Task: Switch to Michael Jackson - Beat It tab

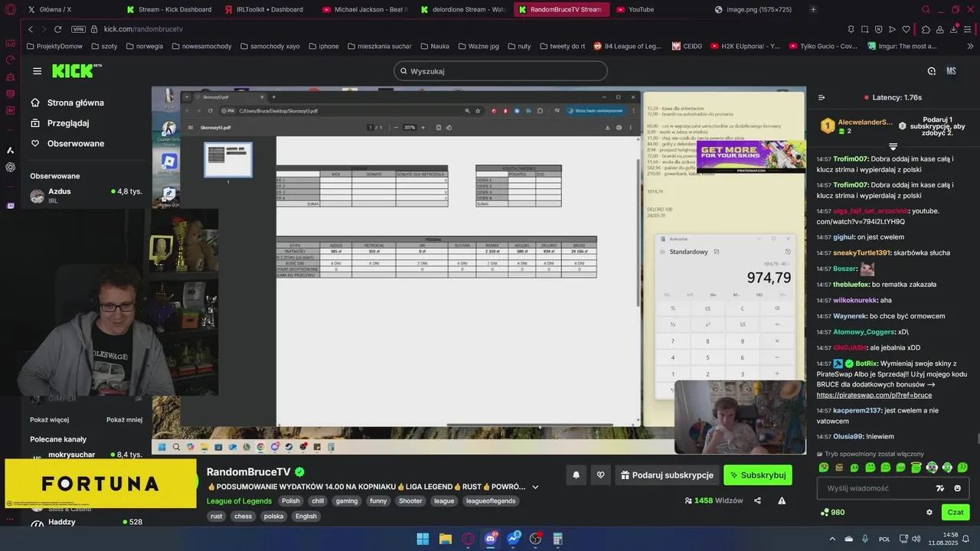Action: (x=365, y=9)
